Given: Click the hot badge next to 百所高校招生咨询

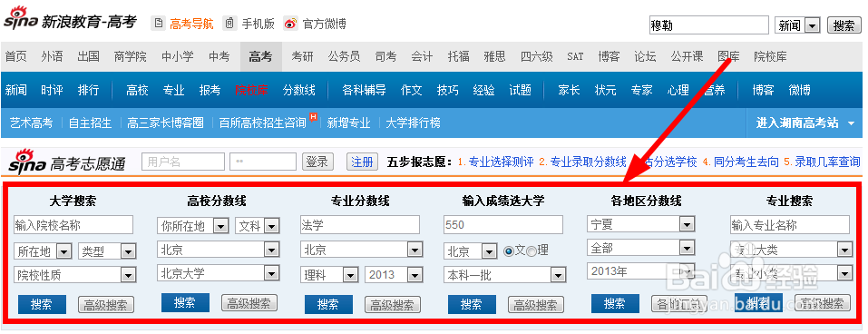Looking at the screenshot, I should pyautogui.click(x=313, y=117).
